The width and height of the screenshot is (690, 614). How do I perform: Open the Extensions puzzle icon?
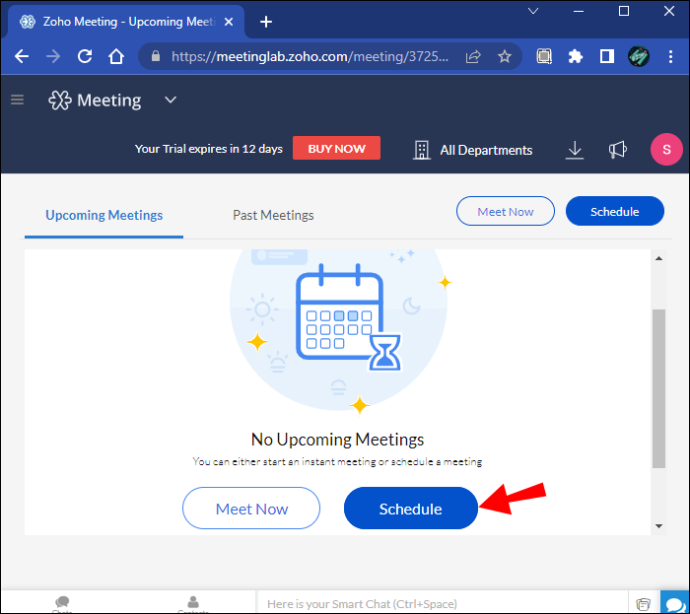[x=575, y=56]
